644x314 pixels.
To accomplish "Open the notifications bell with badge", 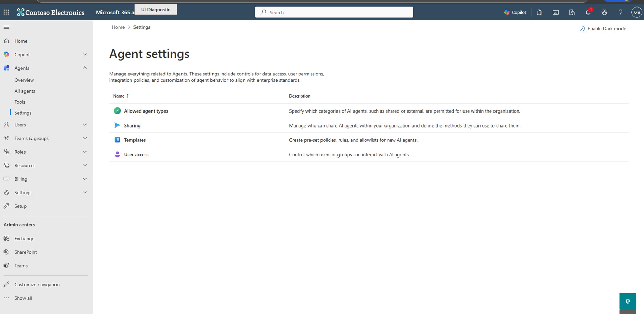I will (x=588, y=12).
